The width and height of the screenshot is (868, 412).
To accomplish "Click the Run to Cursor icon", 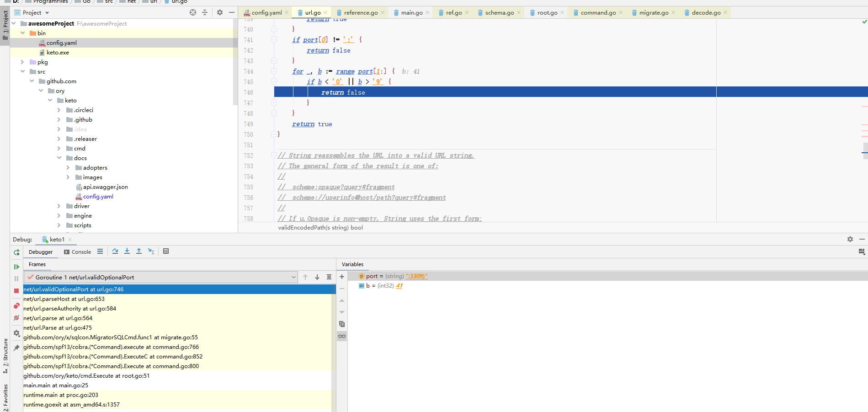I will [151, 251].
